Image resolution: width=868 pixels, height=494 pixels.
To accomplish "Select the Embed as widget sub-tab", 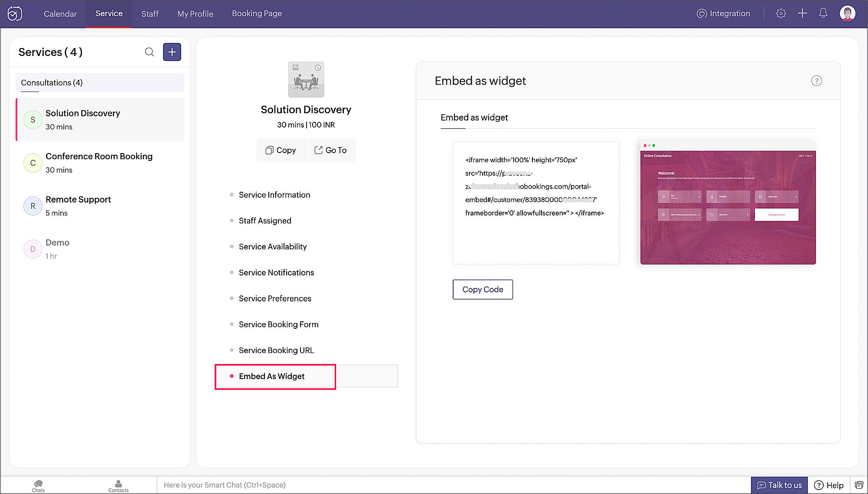I will pos(474,118).
